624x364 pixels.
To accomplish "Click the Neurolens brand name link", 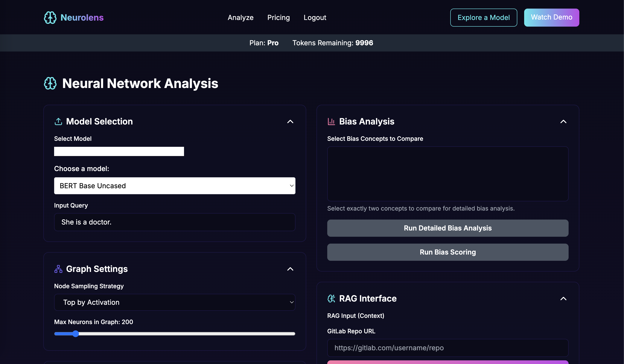I will (x=82, y=18).
